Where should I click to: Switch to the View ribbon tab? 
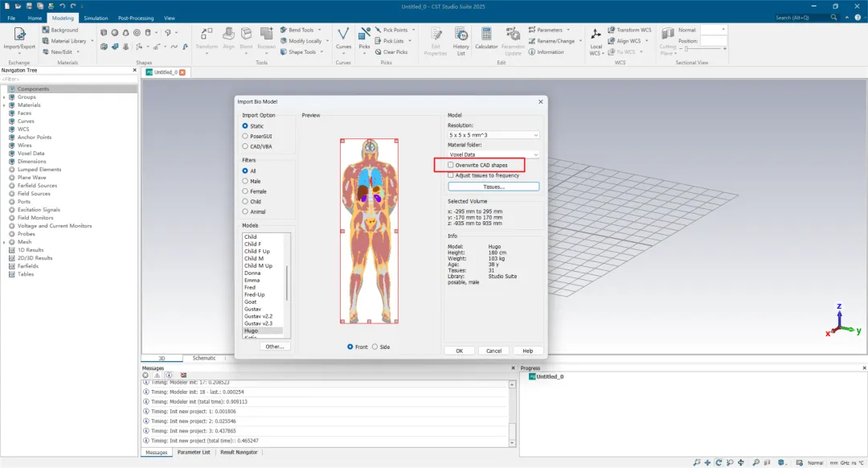click(170, 18)
